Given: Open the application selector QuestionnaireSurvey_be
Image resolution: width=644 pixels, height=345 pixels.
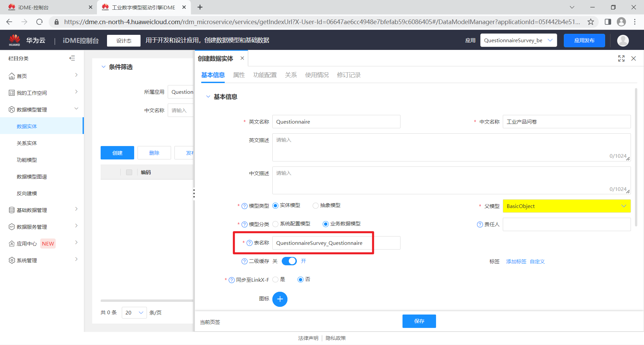Looking at the screenshot, I should pyautogui.click(x=519, y=40).
